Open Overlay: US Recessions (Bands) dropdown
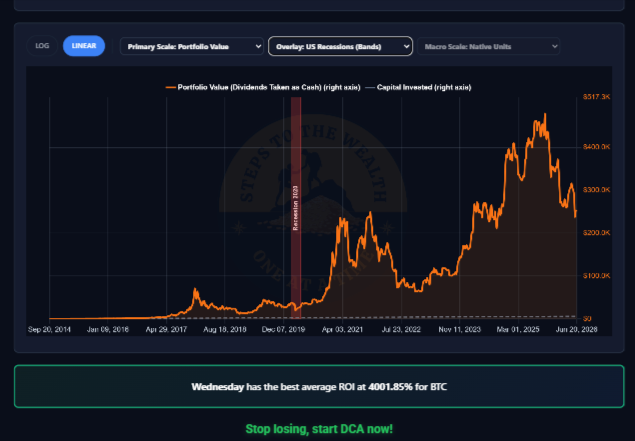The width and height of the screenshot is (635, 441). coord(340,47)
